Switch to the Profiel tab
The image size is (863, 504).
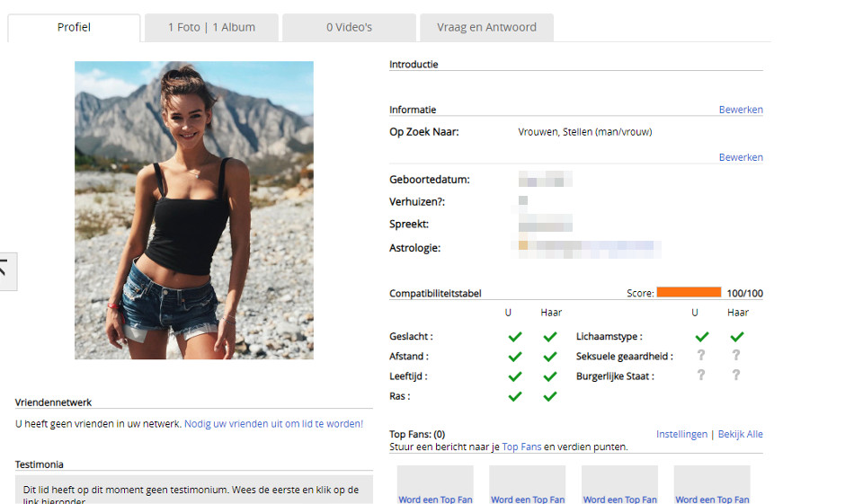pyautogui.click(x=74, y=27)
